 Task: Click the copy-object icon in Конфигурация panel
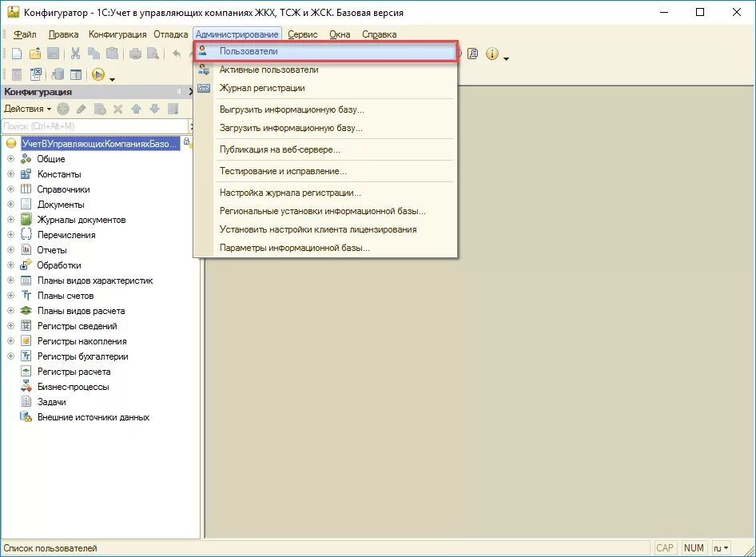[x=100, y=109]
